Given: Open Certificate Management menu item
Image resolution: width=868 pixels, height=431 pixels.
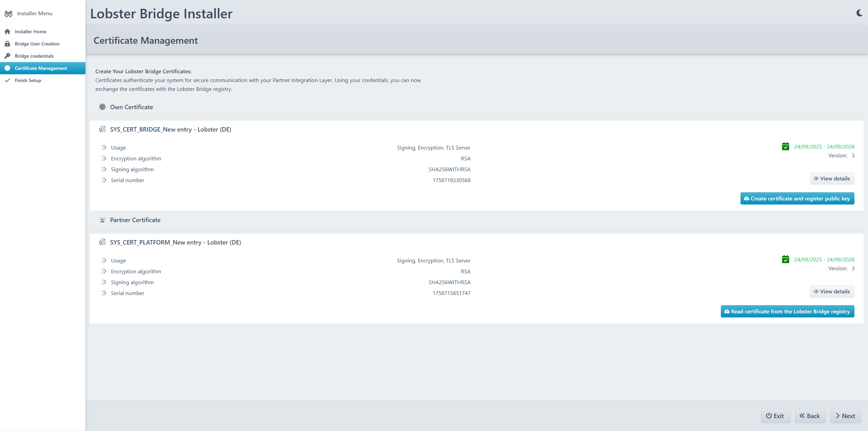Looking at the screenshot, I should pos(41,68).
